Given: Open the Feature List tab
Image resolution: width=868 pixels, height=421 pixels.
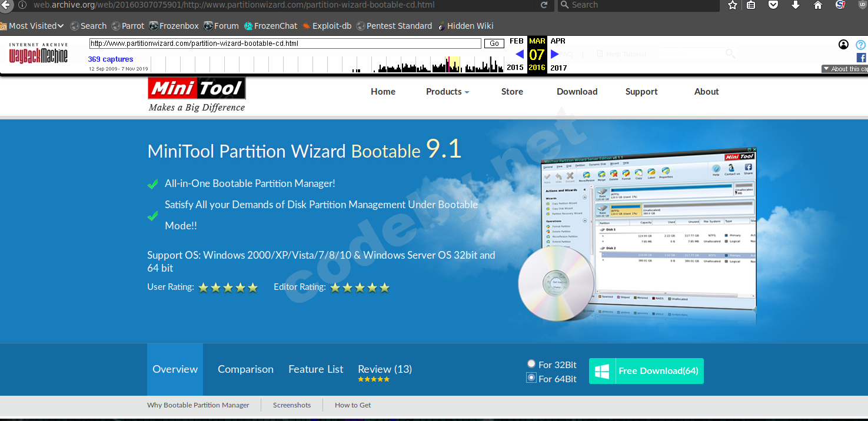Looking at the screenshot, I should 315,369.
